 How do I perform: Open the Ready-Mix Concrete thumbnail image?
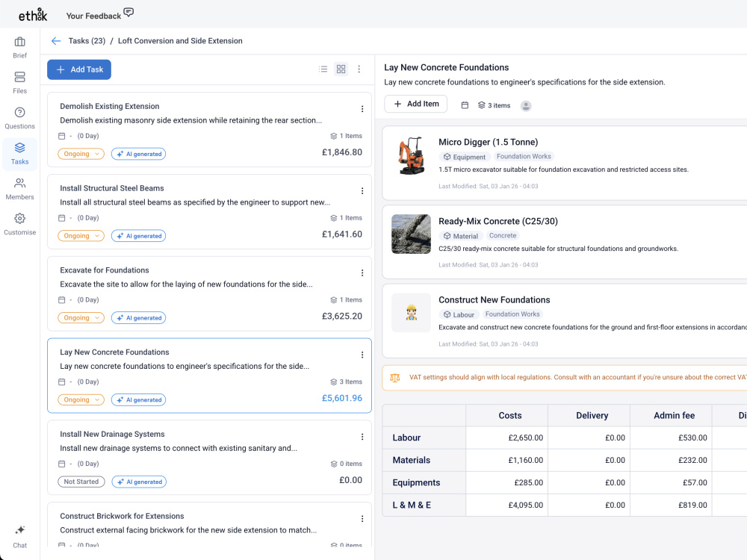pos(411,234)
